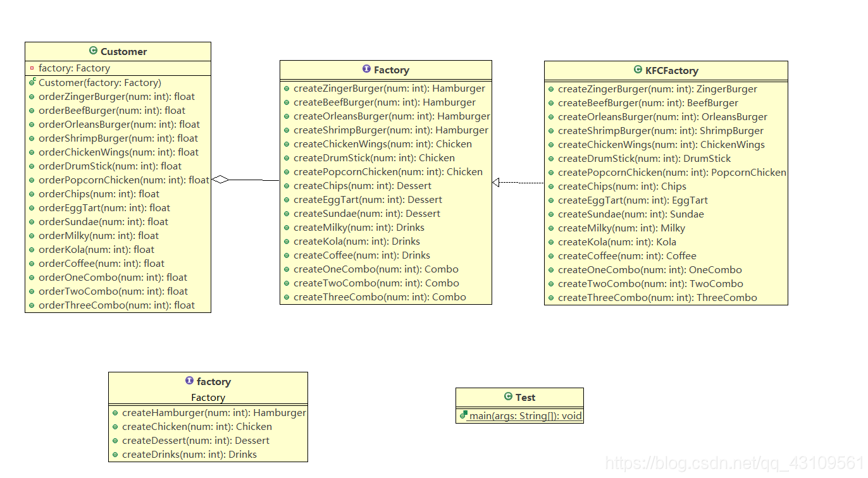
Task: Select the orderChickenWings method
Action: pyautogui.click(x=118, y=152)
